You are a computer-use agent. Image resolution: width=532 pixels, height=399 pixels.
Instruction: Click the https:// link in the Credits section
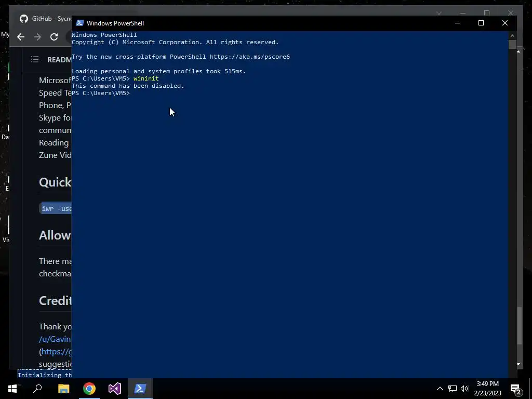(56, 352)
